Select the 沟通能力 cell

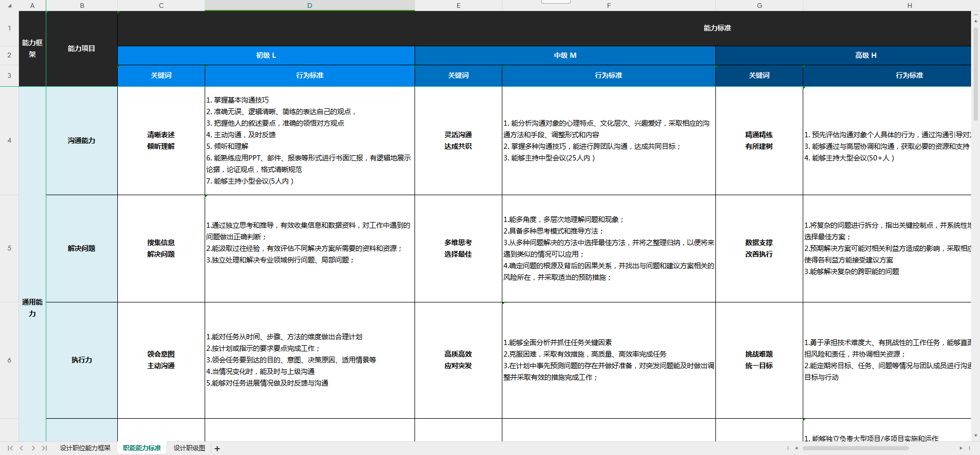coord(82,140)
